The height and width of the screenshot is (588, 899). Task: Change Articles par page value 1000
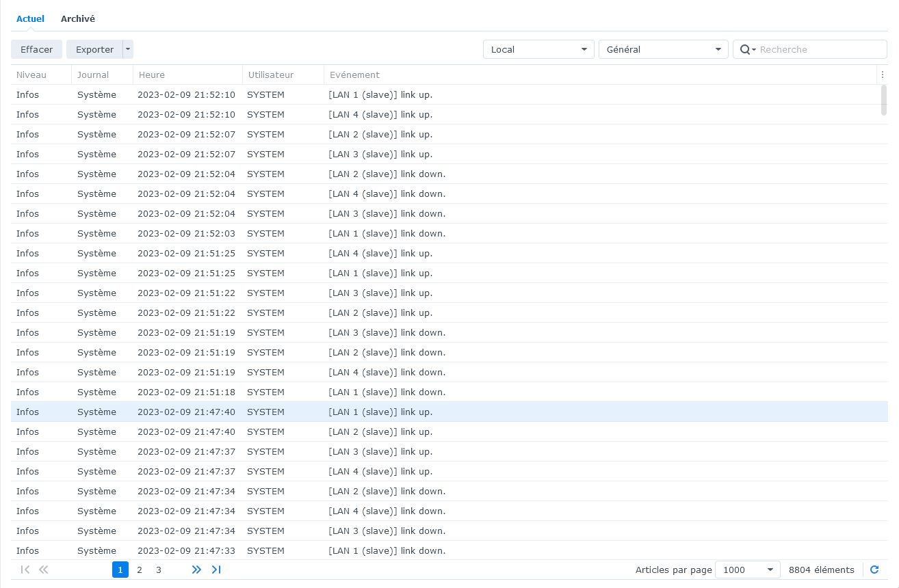[x=747, y=570]
